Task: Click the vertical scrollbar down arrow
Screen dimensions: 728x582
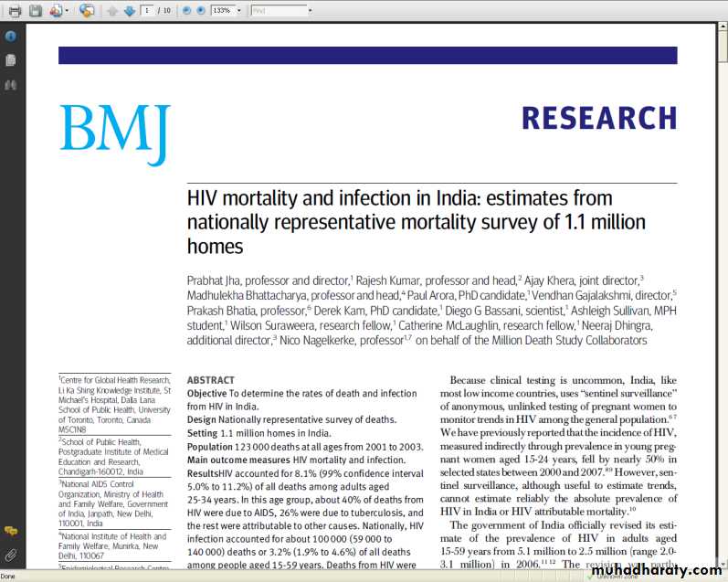Action: [722, 566]
